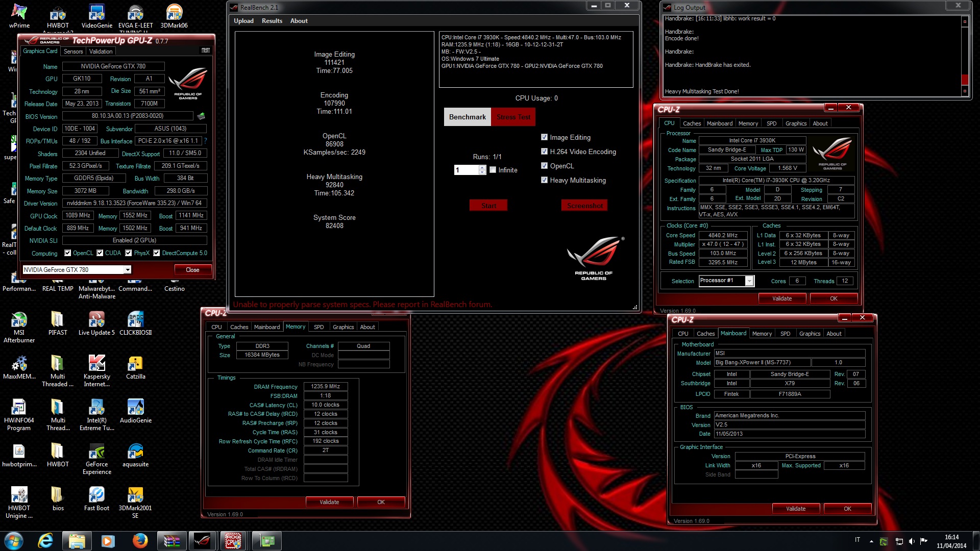Open the wPrime desktop icon

pos(19,15)
